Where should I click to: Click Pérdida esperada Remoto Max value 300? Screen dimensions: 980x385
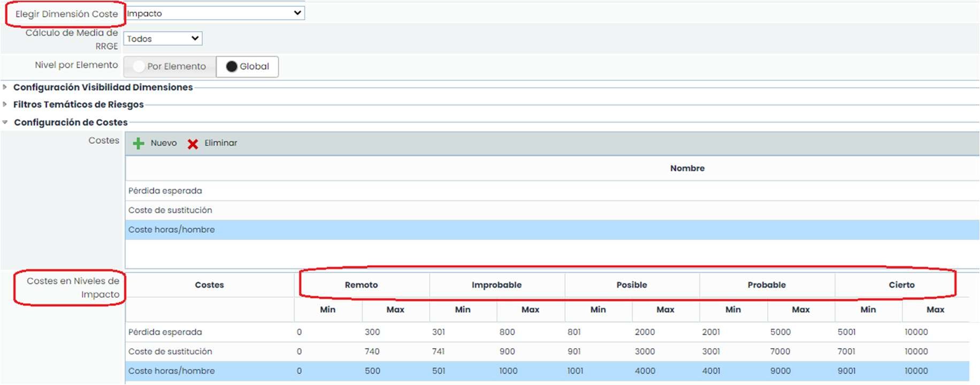click(x=372, y=332)
